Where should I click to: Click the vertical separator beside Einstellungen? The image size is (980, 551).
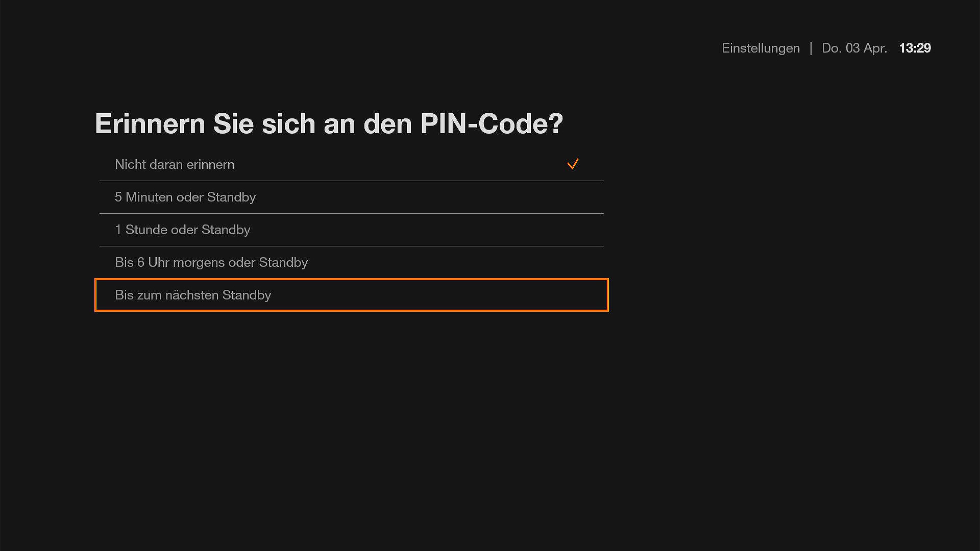[811, 48]
